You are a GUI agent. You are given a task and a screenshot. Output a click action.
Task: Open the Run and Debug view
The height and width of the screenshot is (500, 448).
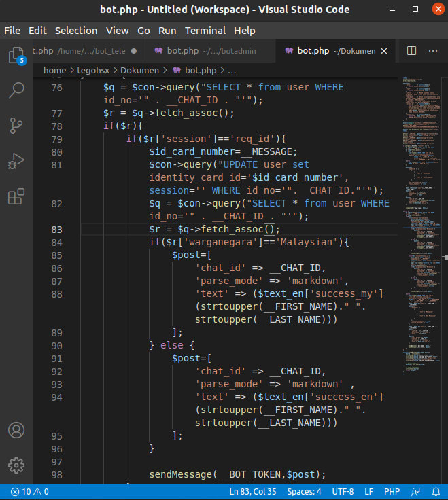[16, 161]
